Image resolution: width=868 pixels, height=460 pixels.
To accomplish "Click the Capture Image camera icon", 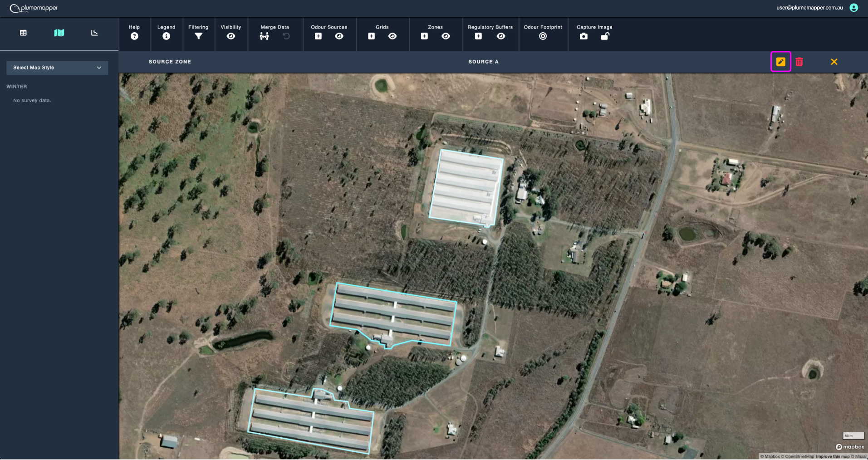I will [584, 36].
